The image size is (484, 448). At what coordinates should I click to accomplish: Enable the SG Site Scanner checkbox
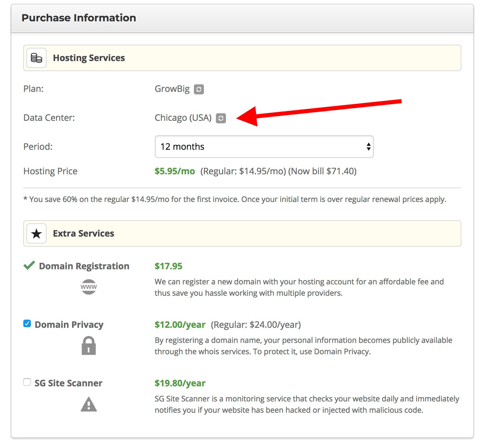point(27,382)
